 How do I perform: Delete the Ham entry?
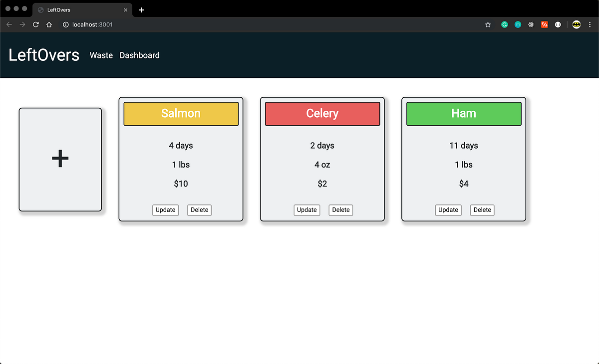tap(482, 210)
